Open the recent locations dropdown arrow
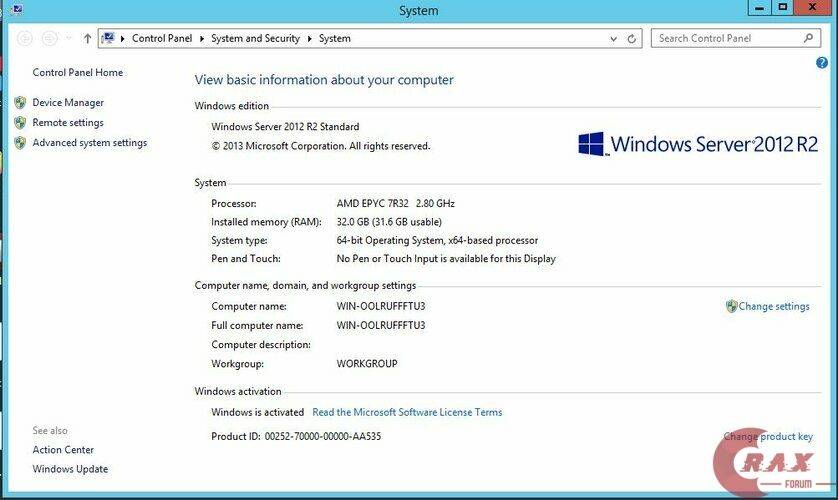838x500 pixels. 68,38
